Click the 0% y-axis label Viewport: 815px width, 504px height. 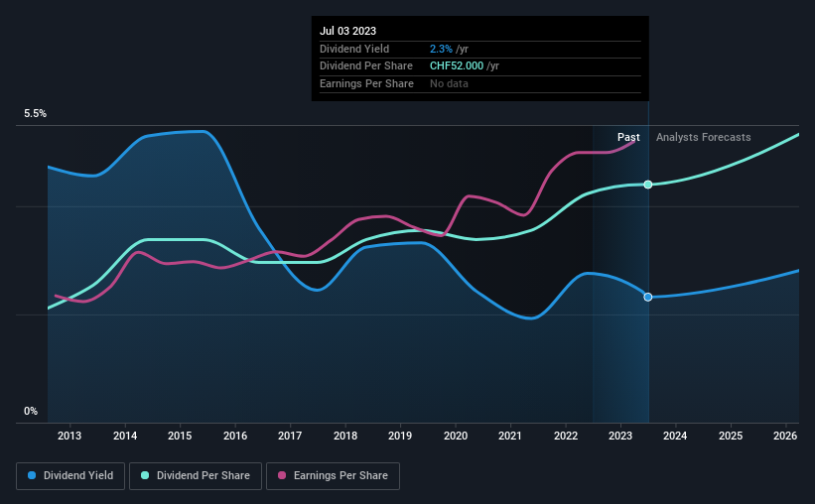pyautogui.click(x=31, y=411)
